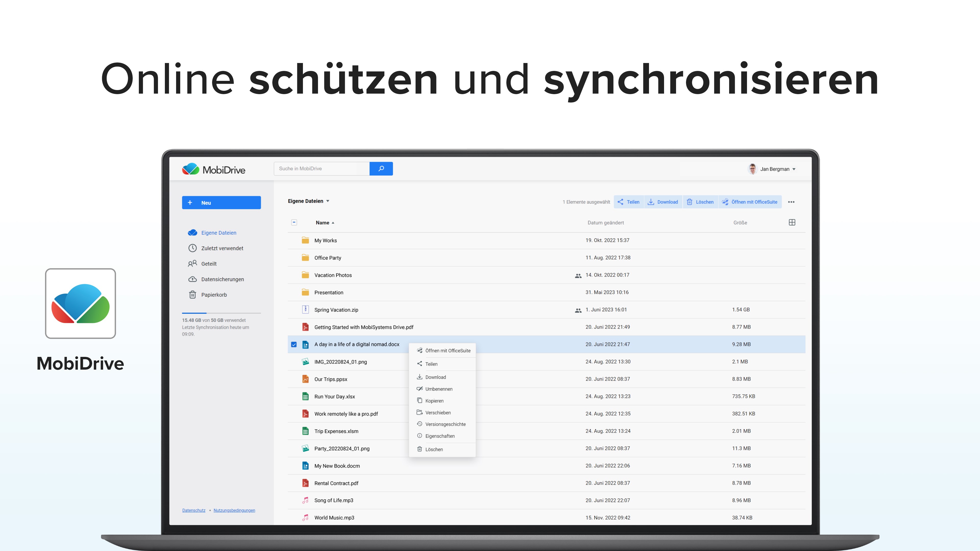
Task: Click the large MobiDrive app logo tile
Action: click(x=80, y=304)
